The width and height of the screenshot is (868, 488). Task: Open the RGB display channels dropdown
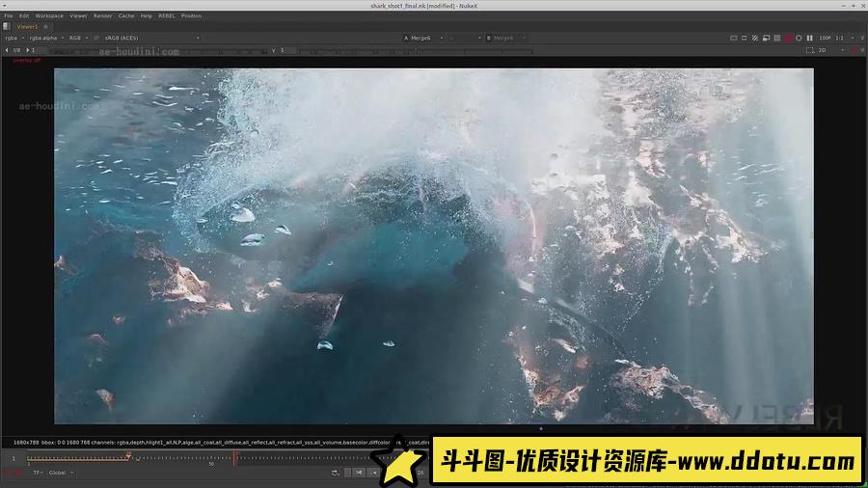78,39
